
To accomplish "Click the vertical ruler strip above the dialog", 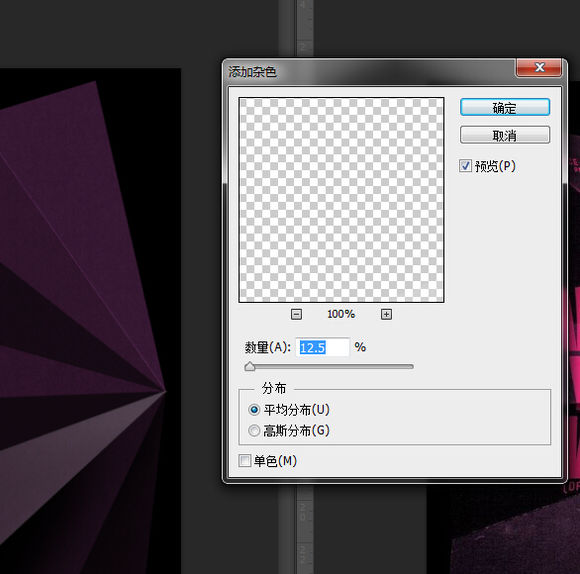I will coord(304,28).
